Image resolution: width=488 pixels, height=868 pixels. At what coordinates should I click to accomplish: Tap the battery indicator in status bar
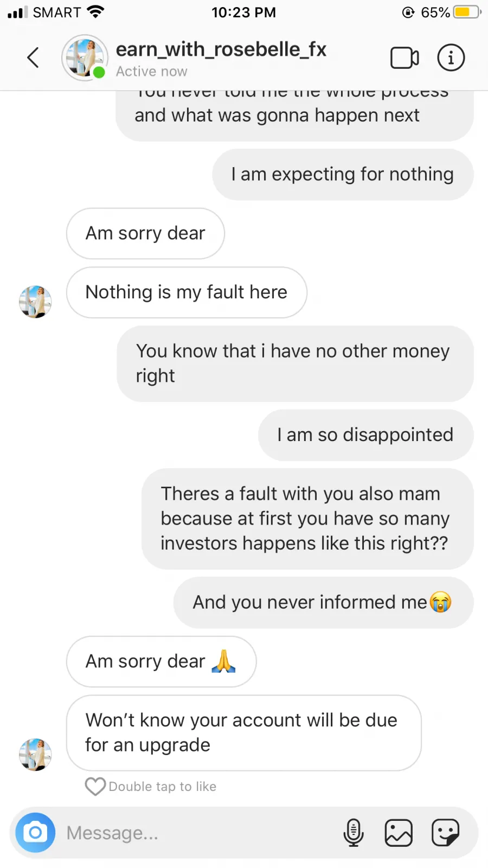(466, 12)
